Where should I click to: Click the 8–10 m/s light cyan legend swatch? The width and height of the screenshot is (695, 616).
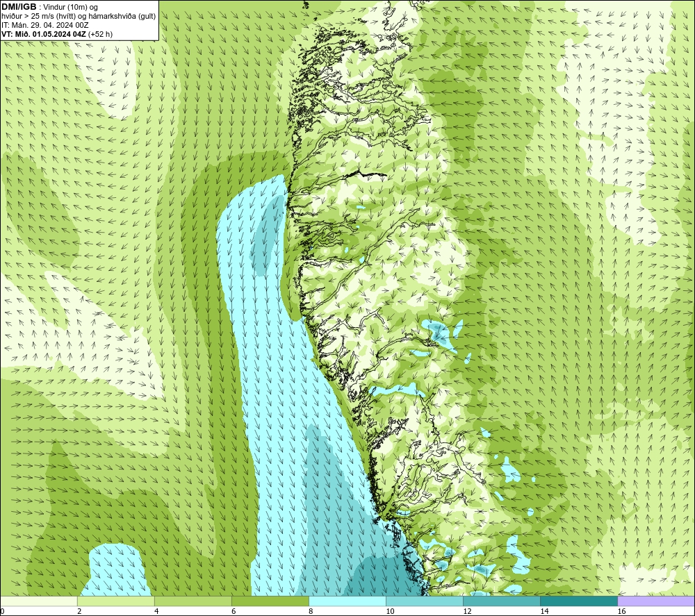347,601
